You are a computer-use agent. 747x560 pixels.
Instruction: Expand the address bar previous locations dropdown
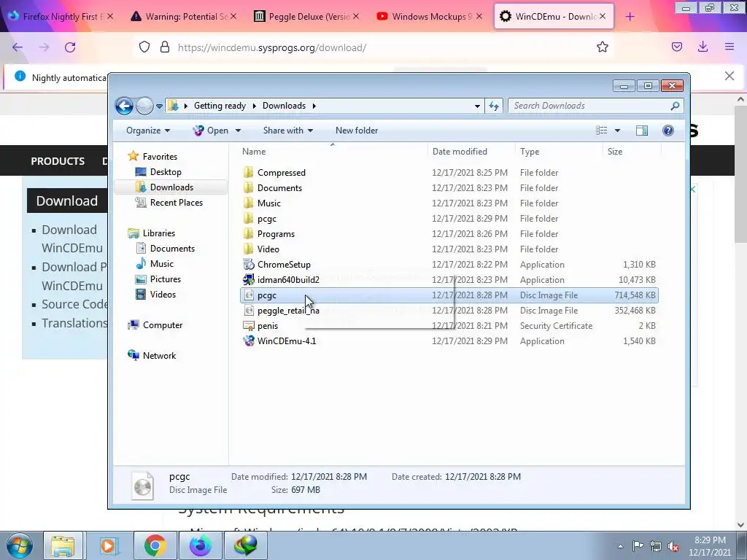[477, 106]
